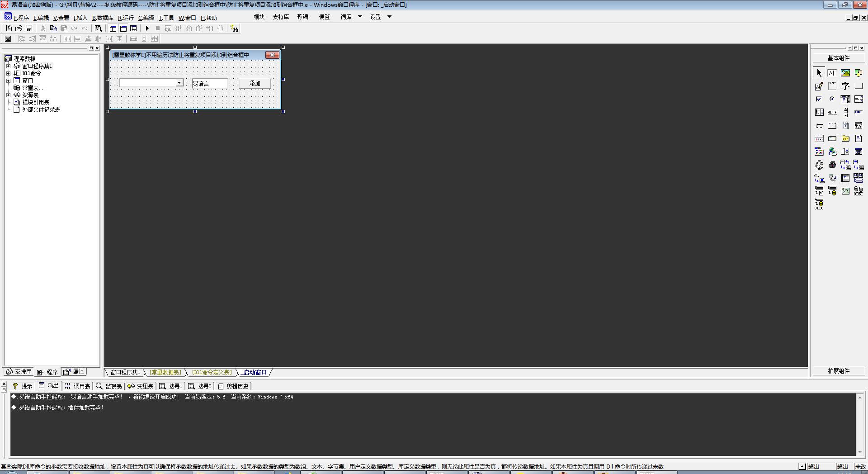Switch to the 窗口程序集1 editor tab
The height and width of the screenshot is (474, 868).
pyautogui.click(x=125, y=372)
